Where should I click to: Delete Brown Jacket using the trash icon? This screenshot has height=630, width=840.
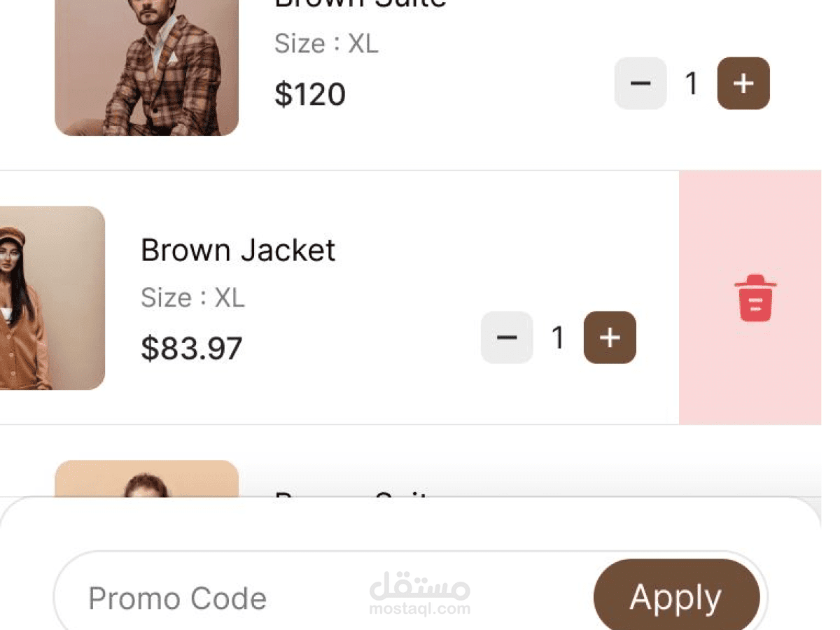tap(755, 299)
